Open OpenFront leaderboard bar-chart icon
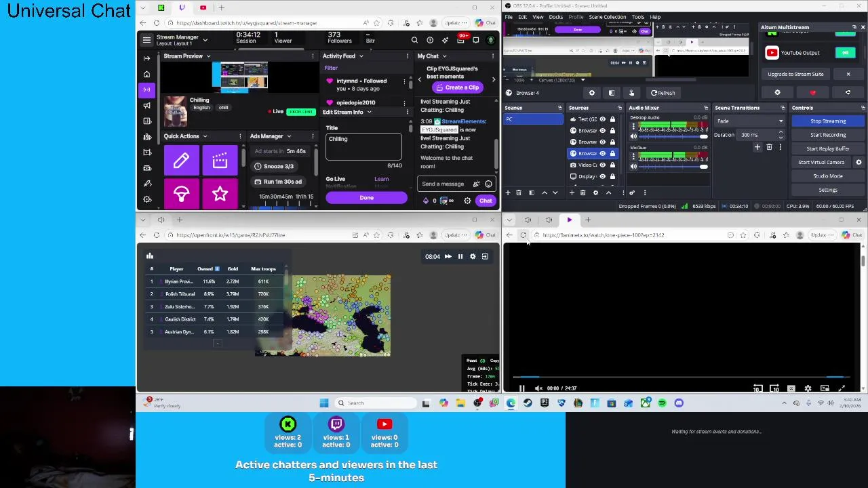Image resolution: width=868 pixels, height=488 pixels. coord(150,256)
